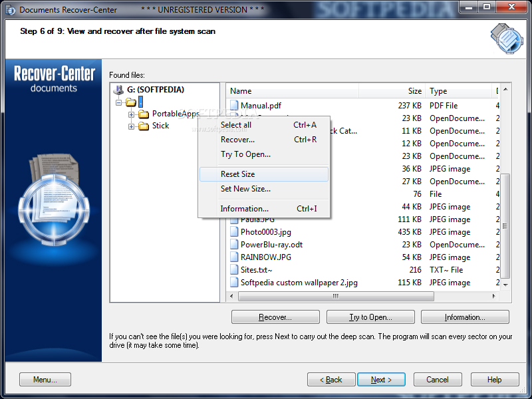Close the Documents Recover-Center window
Image resolution: width=532 pixels, height=399 pixels.
pyautogui.click(x=511, y=7)
